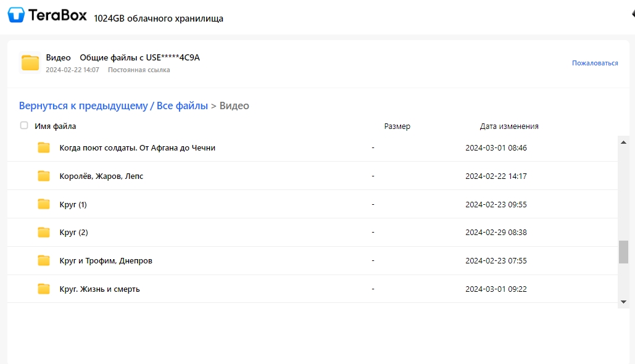This screenshot has height=364, width=635.
Task: Click the shared Видео folder icon in the header
Action: [30, 63]
